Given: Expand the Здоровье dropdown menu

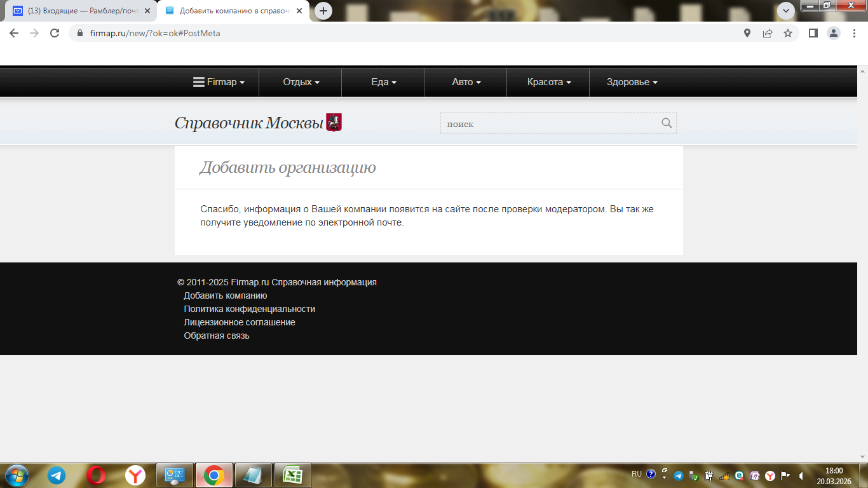Looking at the screenshot, I should (632, 82).
